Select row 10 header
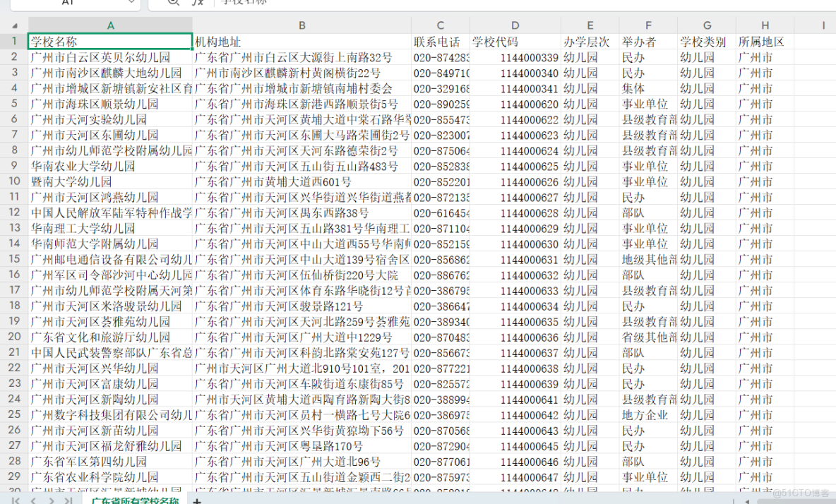 [x=14, y=181]
